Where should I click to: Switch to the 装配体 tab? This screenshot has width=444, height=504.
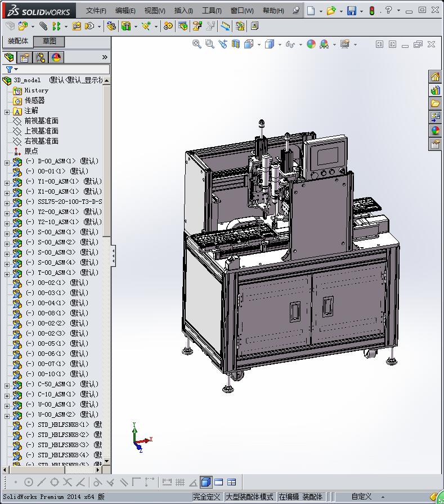point(18,41)
